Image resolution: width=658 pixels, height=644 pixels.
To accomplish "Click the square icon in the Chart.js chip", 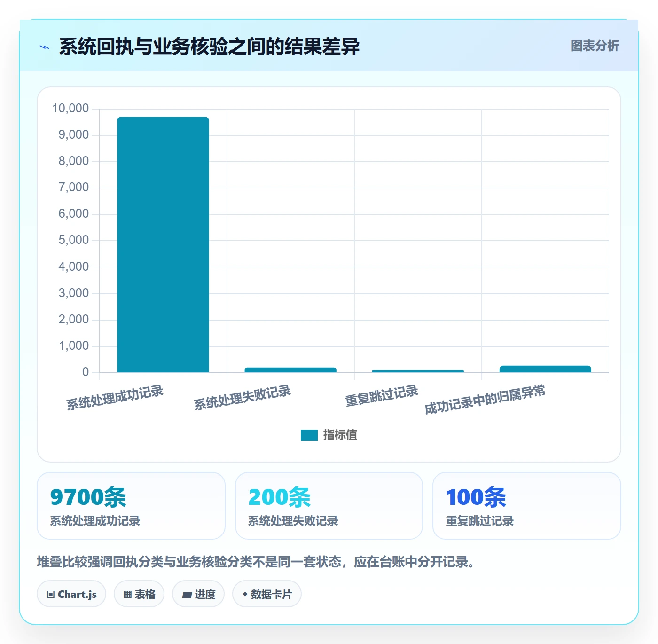I will pyautogui.click(x=51, y=595).
